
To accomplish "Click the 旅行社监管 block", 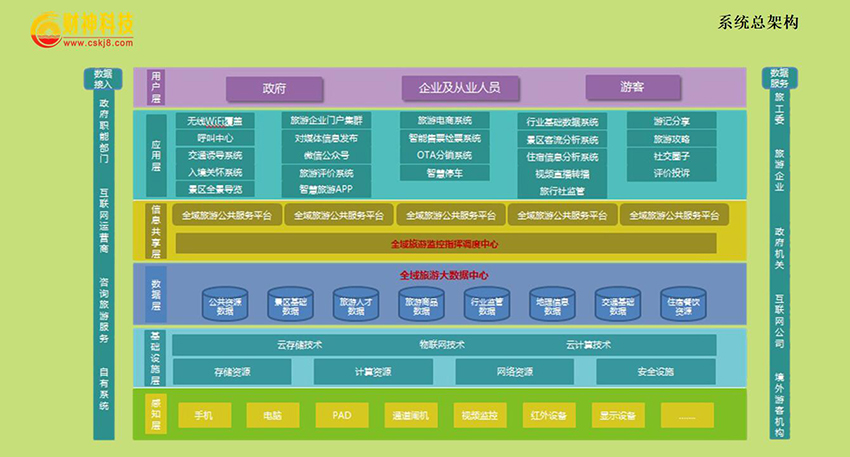I will (x=562, y=191).
